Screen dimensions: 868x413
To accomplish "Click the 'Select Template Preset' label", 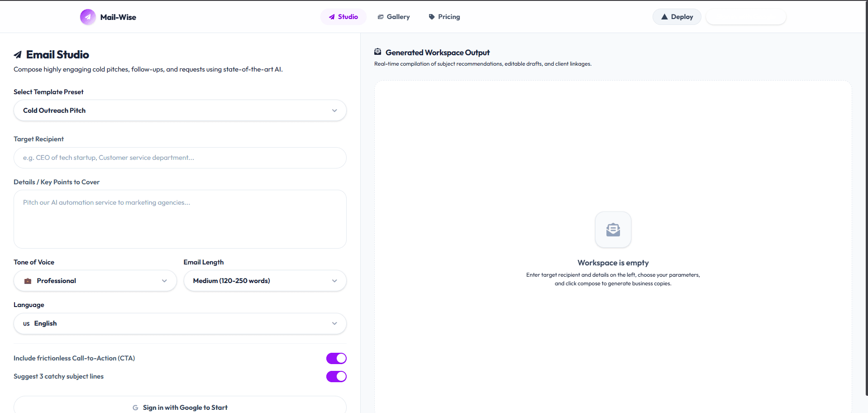I will (x=48, y=92).
